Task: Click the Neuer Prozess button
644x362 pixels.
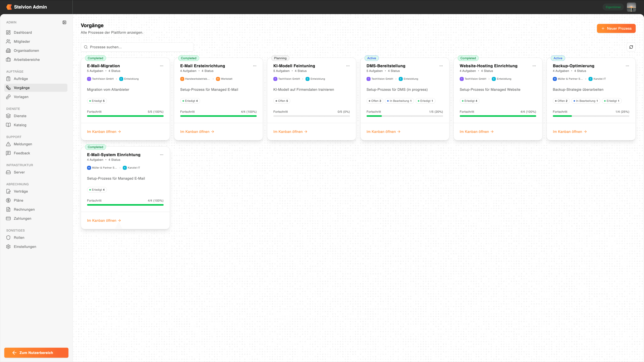Action: point(616,28)
